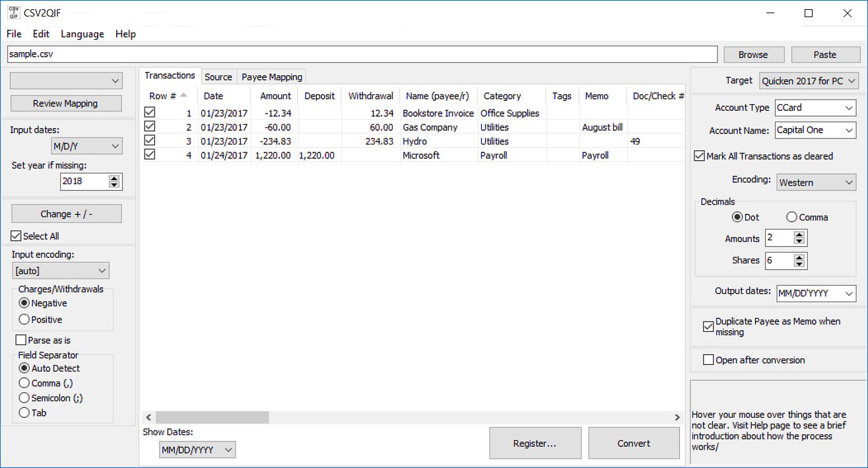868x468 pixels.
Task: Click the sort arrow on Row # column
Action: pyautogui.click(x=184, y=95)
